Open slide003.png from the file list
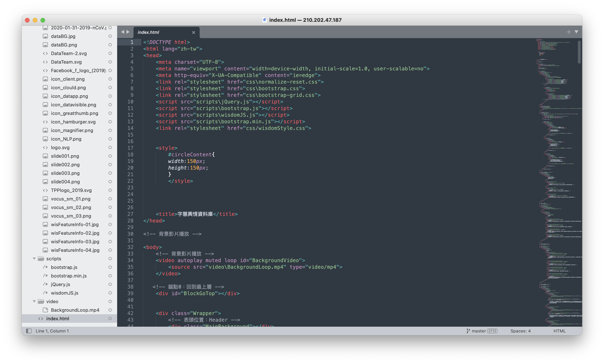 click(65, 173)
